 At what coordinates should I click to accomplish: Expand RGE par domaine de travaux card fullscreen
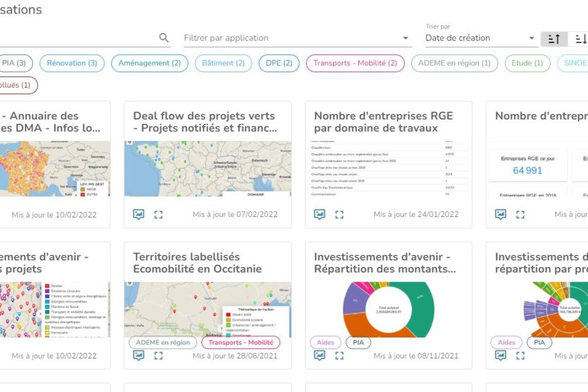click(339, 214)
